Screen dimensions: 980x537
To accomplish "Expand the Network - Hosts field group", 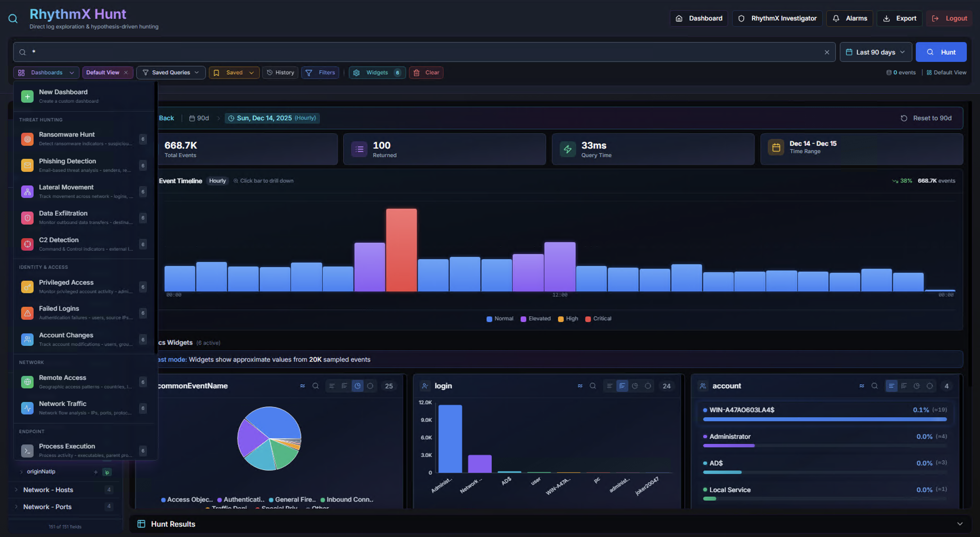I will pyautogui.click(x=48, y=490).
